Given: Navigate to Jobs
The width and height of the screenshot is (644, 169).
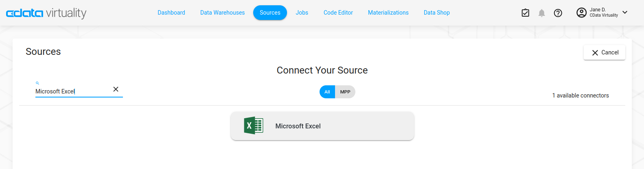Looking at the screenshot, I should point(302,13).
